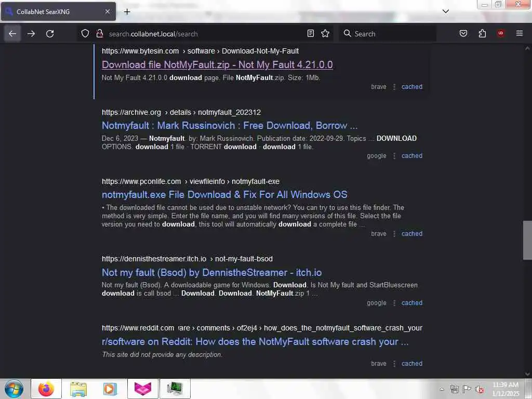Open the taskbar clock and date
Image resolution: width=532 pixels, height=399 pixels.
click(506, 389)
